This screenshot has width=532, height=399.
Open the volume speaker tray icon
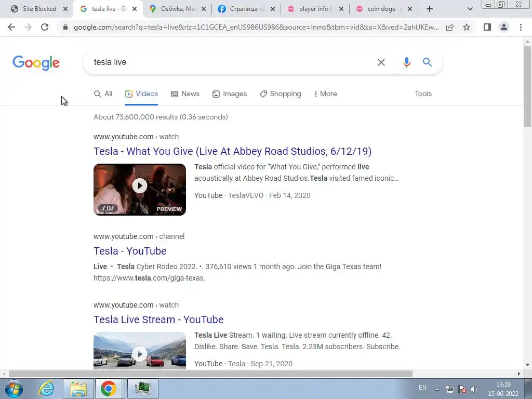click(x=475, y=389)
